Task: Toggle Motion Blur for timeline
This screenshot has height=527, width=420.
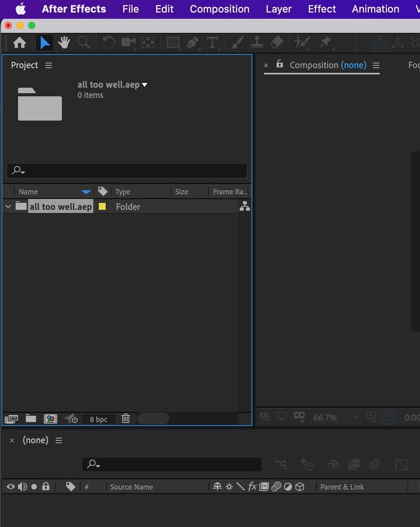Action: pyautogui.click(x=375, y=464)
